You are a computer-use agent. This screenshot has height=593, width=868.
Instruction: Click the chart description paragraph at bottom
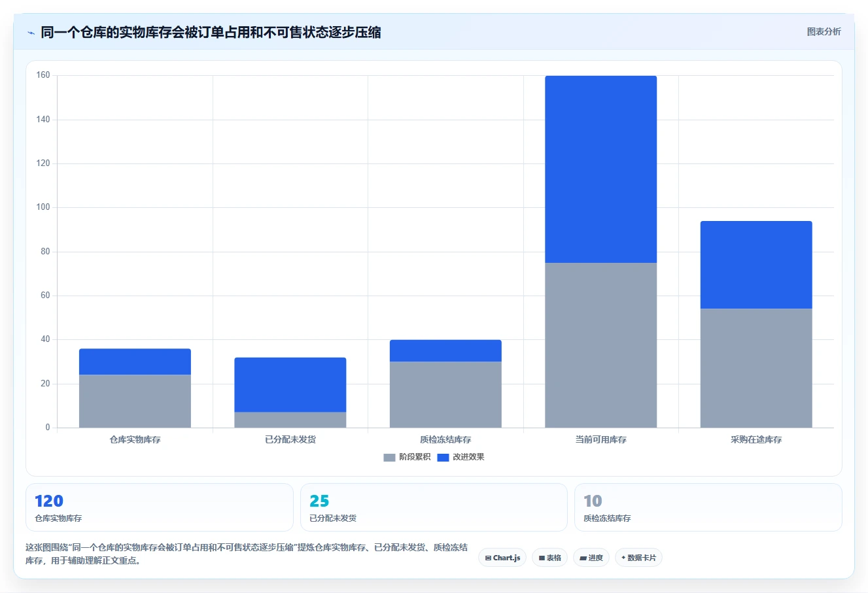247,554
